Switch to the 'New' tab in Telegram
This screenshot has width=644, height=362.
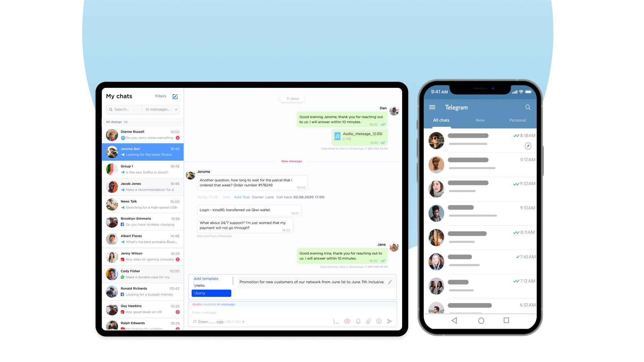point(479,120)
